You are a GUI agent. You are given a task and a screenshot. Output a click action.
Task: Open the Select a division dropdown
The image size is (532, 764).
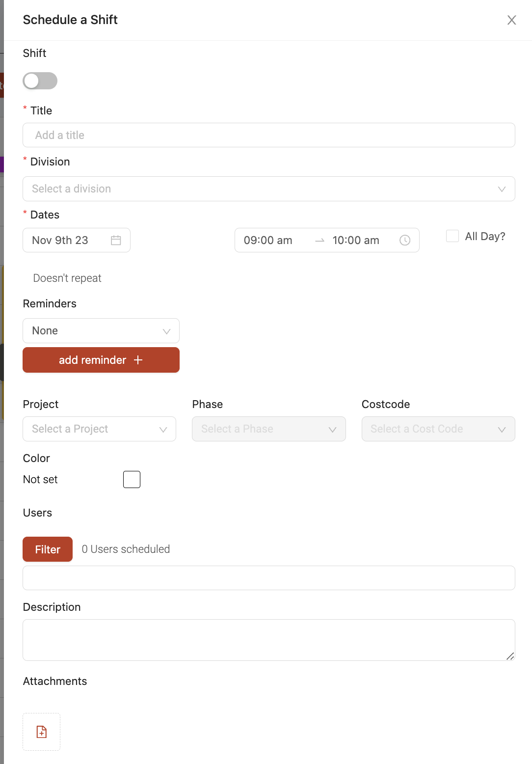269,189
